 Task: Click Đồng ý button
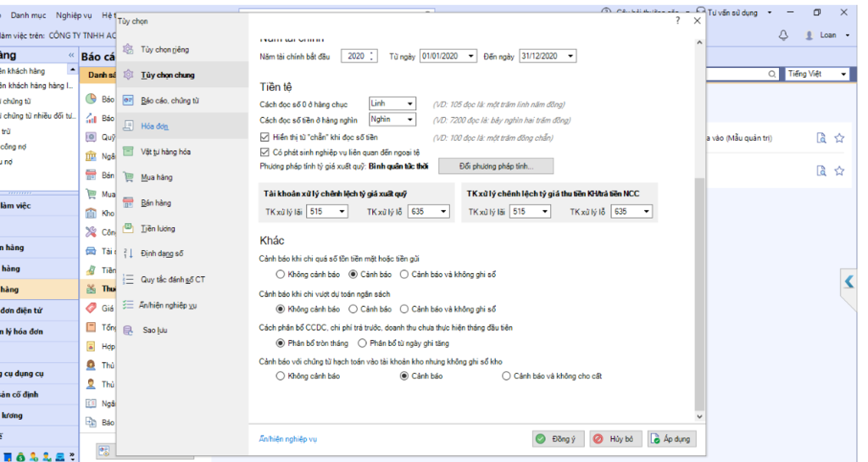pos(558,439)
